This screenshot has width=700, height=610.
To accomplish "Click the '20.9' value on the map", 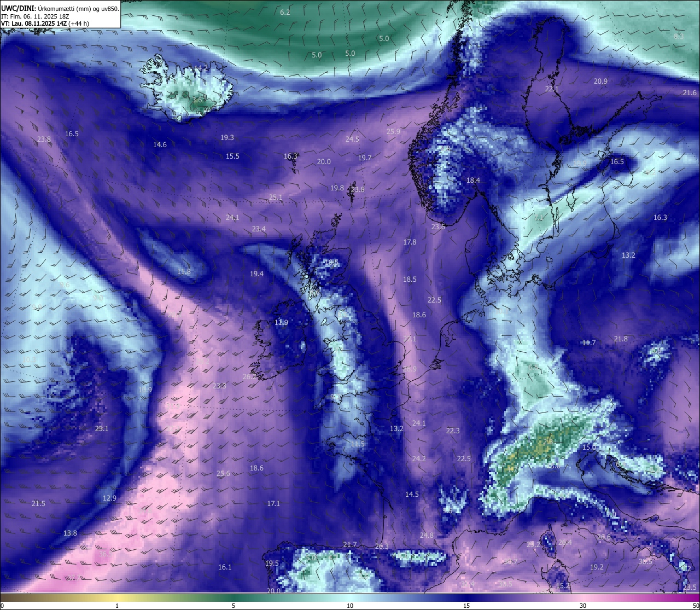I will (600, 81).
